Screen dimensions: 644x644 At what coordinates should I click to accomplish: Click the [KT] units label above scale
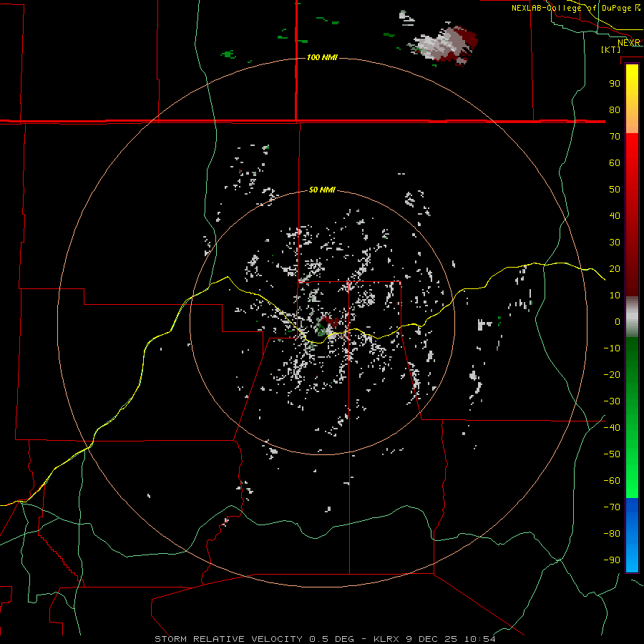[x=610, y=49]
